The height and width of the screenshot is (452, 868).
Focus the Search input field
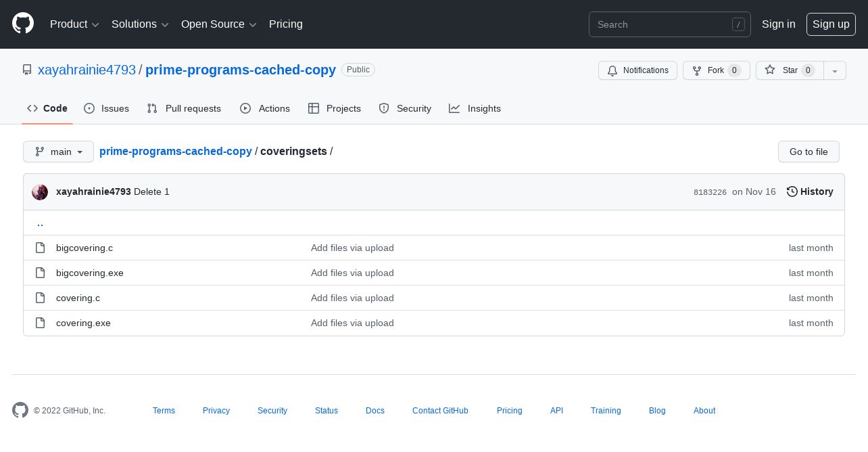pyautogui.click(x=670, y=24)
